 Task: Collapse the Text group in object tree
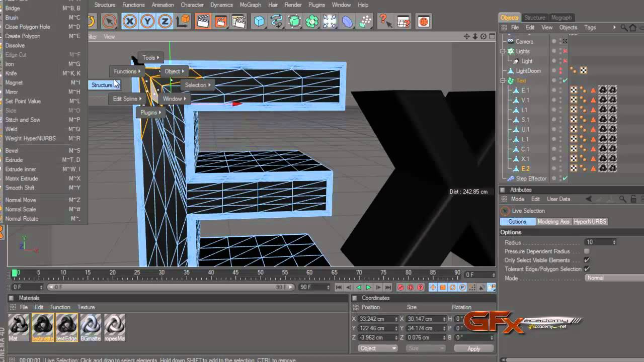tap(503, 80)
